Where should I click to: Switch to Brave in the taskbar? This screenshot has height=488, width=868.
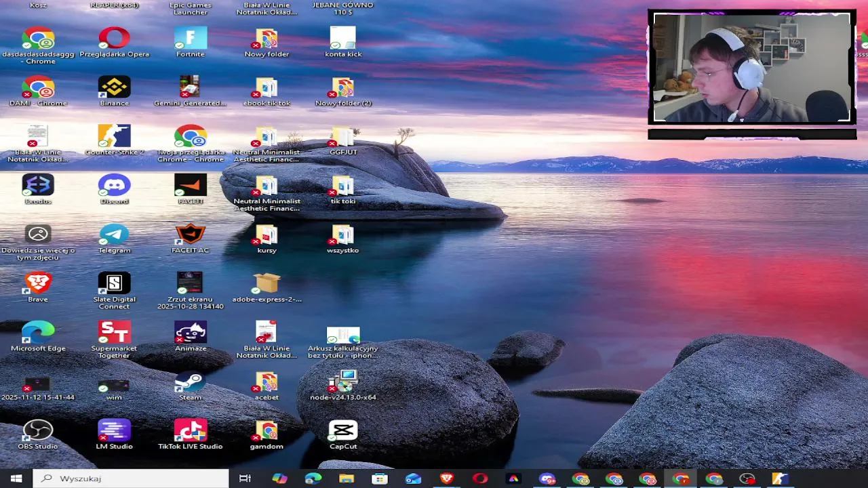(446, 479)
